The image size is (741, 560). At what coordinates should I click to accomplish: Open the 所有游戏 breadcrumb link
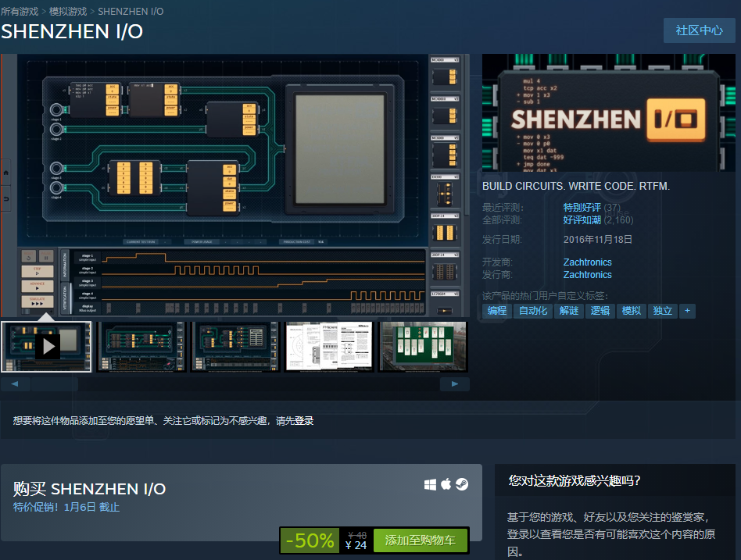[20, 12]
